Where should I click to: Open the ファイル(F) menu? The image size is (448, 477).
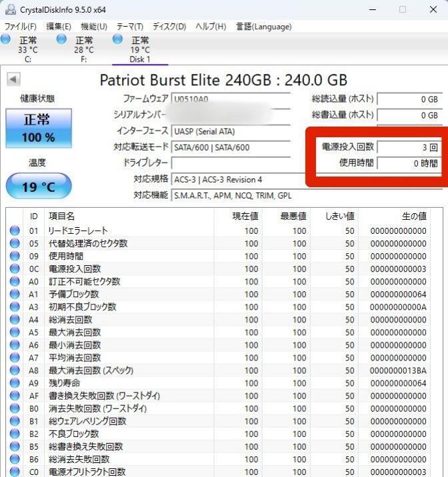21,27
